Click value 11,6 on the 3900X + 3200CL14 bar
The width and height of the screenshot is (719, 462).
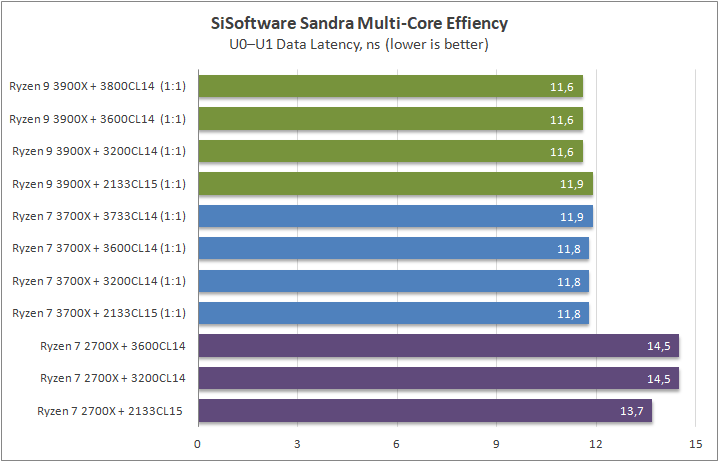pos(562,152)
